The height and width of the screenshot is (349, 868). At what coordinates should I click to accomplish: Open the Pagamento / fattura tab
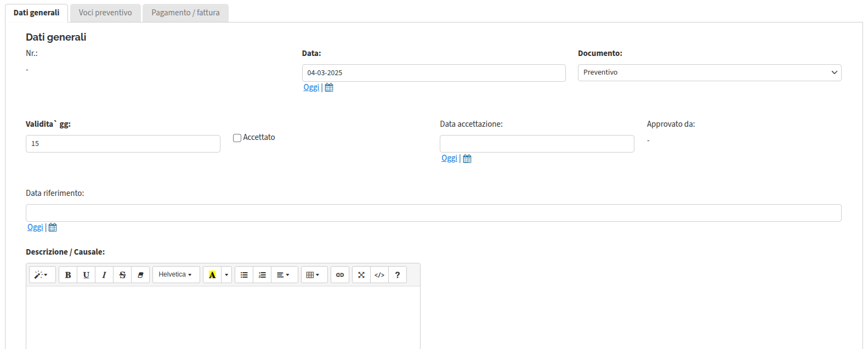pyautogui.click(x=185, y=13)
